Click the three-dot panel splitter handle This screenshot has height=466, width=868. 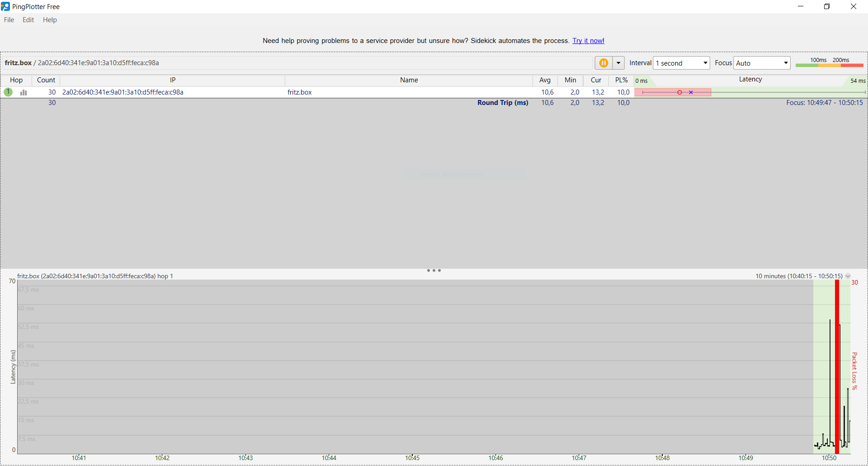point(434,271)
